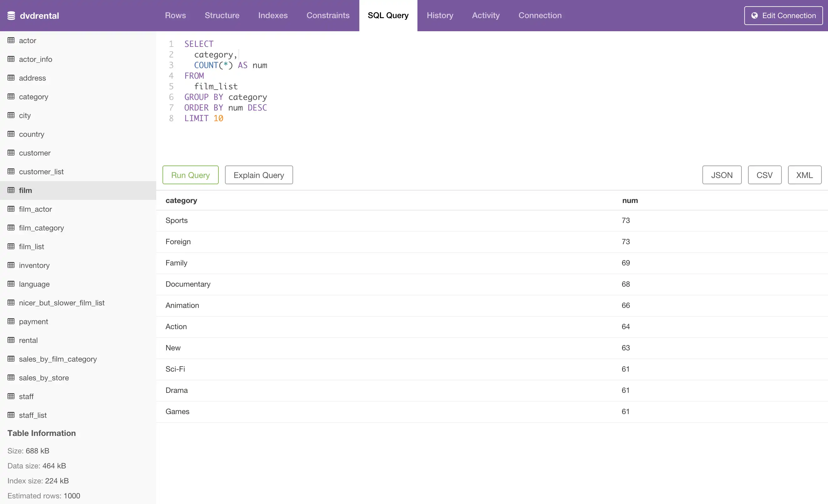Navigate to sales_by_film_category table
The image size is (828, 504).
click(x=58, y=359)
